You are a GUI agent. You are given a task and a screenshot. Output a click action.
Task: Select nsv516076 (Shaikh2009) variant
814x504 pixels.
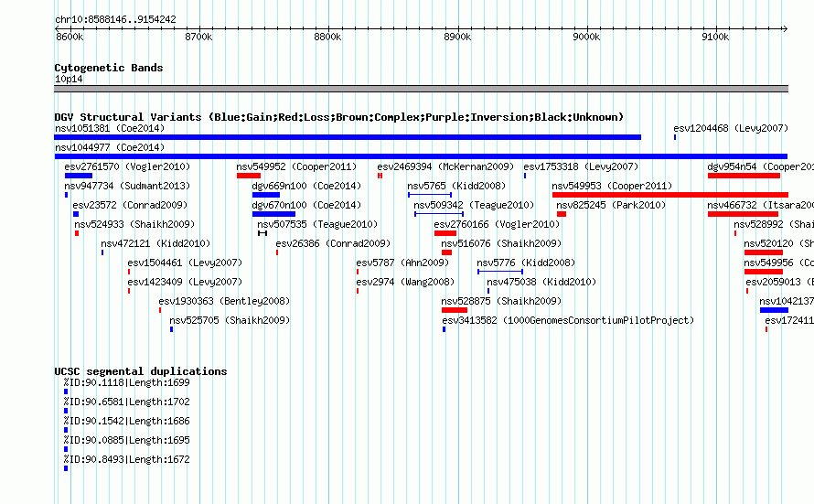pos(501,243)
